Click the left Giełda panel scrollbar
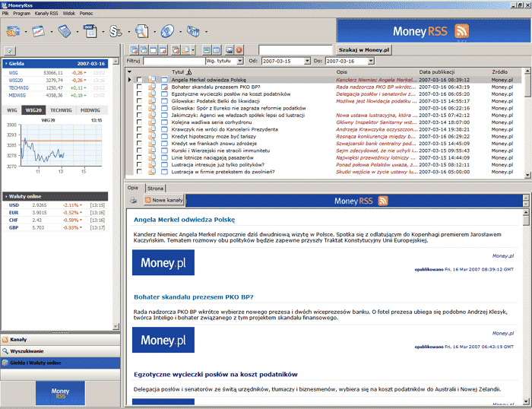This screenshot has height=409, width=532. (x=116, y=193)
